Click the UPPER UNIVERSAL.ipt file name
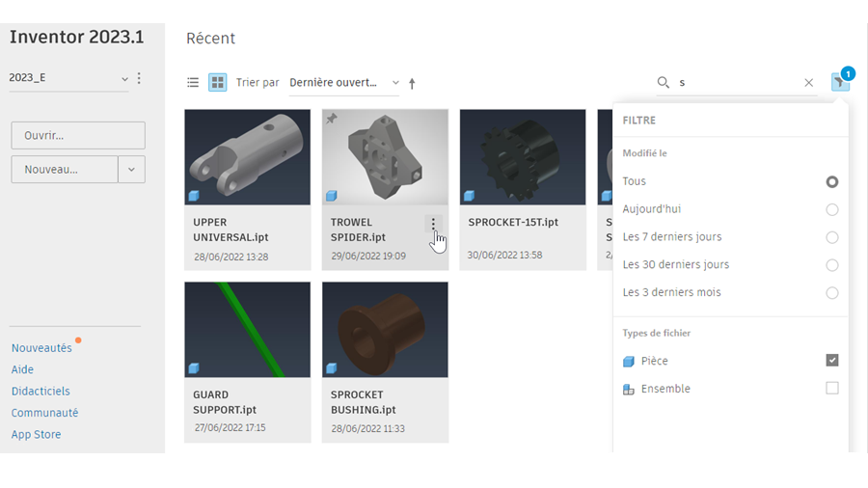The height and width of the screenshot is (488, 868). [x=231, y=230]
